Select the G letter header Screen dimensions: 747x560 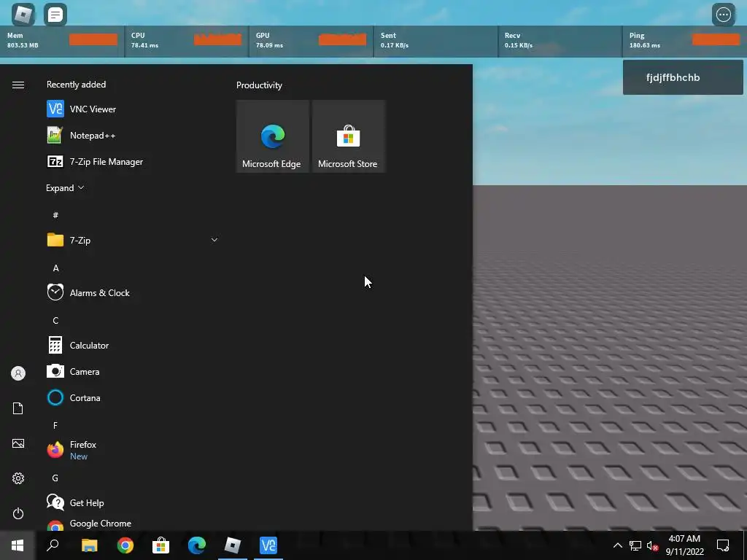[55, 478]
